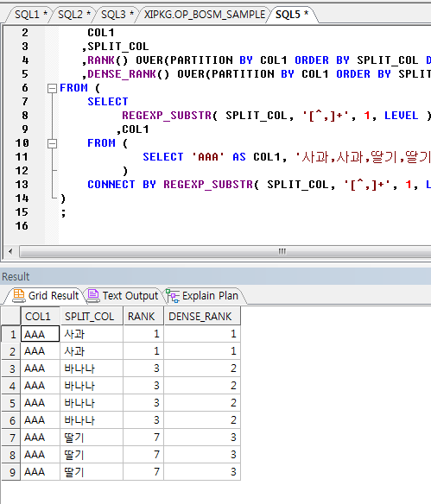Image resolution: width=431 pixels, height=504 pixels.
Task: Collapse the code fold at line 10
Action: coord(52,143)
